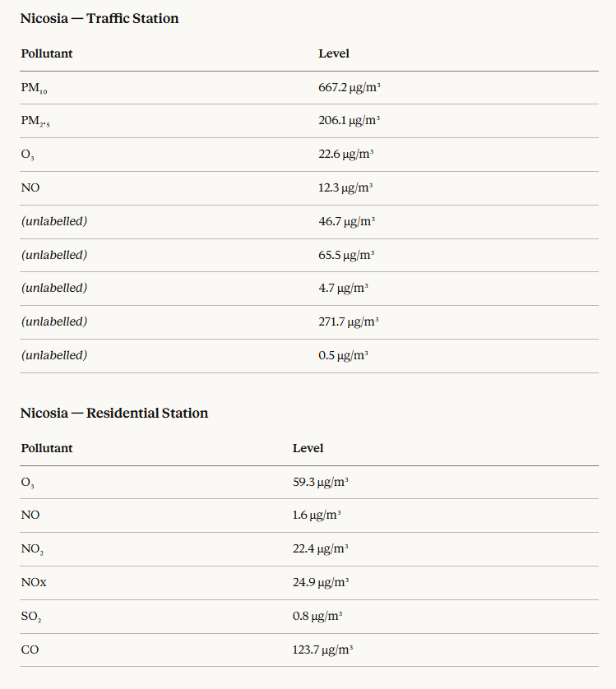Select the CO pollutant label
616x689 pixels.
(x=30, y=650)
